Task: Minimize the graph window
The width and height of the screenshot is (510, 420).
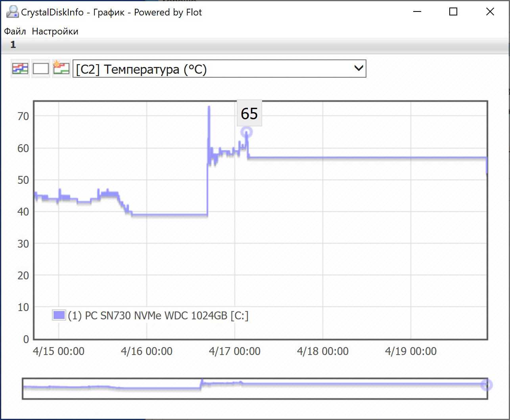Action: [417, 12]
